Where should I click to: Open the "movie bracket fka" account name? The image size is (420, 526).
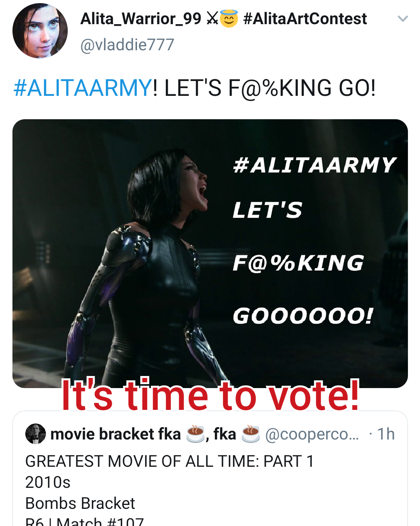click(x=116, y=434)
